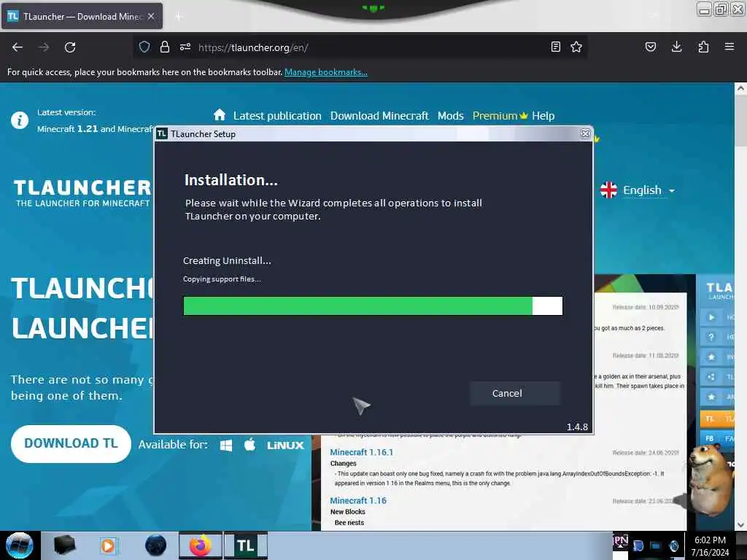This screenshot has width=747, height=560.
Task: Click the UK flag language icon
Action: pos(608,190)
